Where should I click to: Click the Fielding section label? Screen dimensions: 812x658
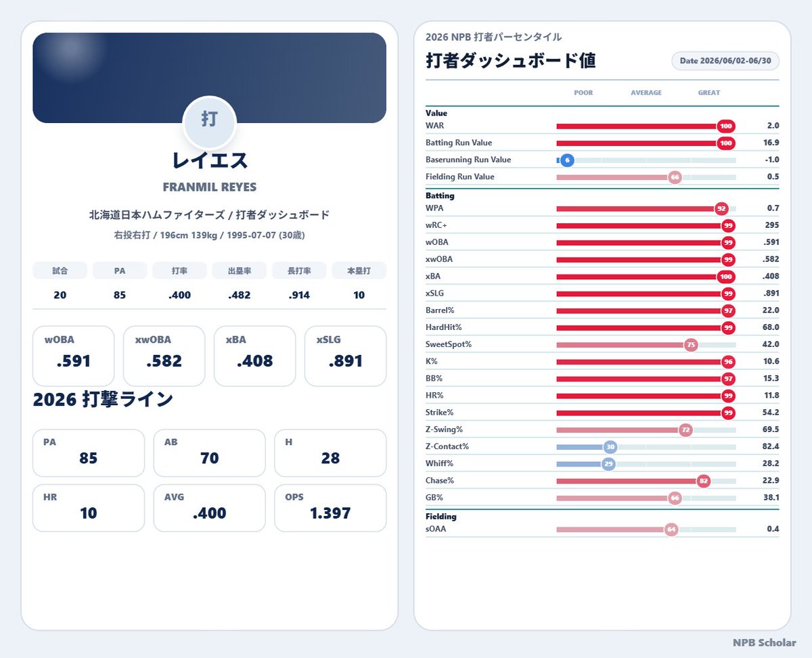(441, 516)
